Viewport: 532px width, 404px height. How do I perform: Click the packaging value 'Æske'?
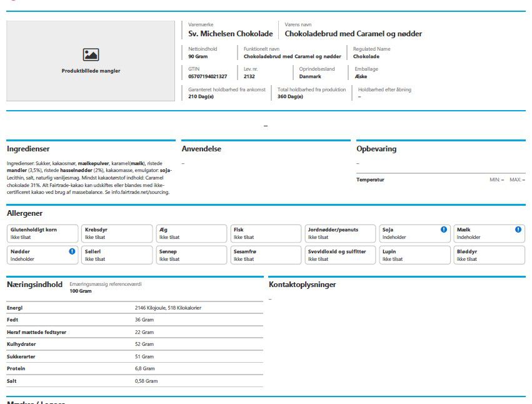[361, 76]
